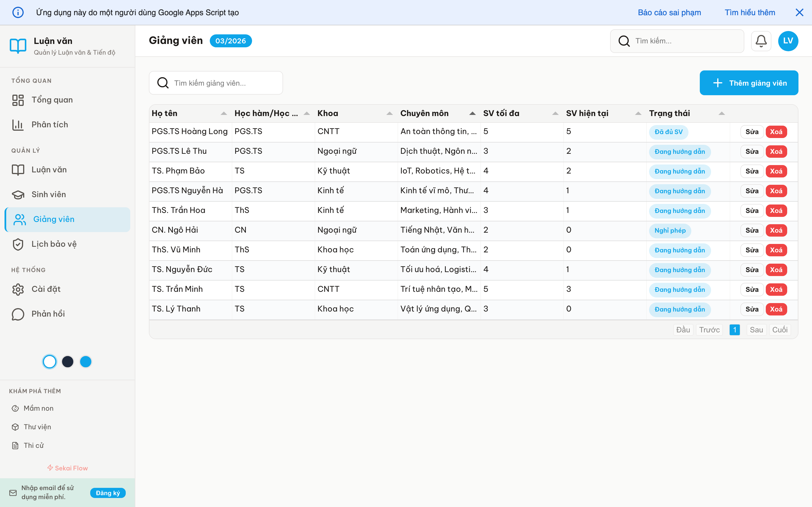
Task: Click the notification bell icon
Action: coord(761,41)
